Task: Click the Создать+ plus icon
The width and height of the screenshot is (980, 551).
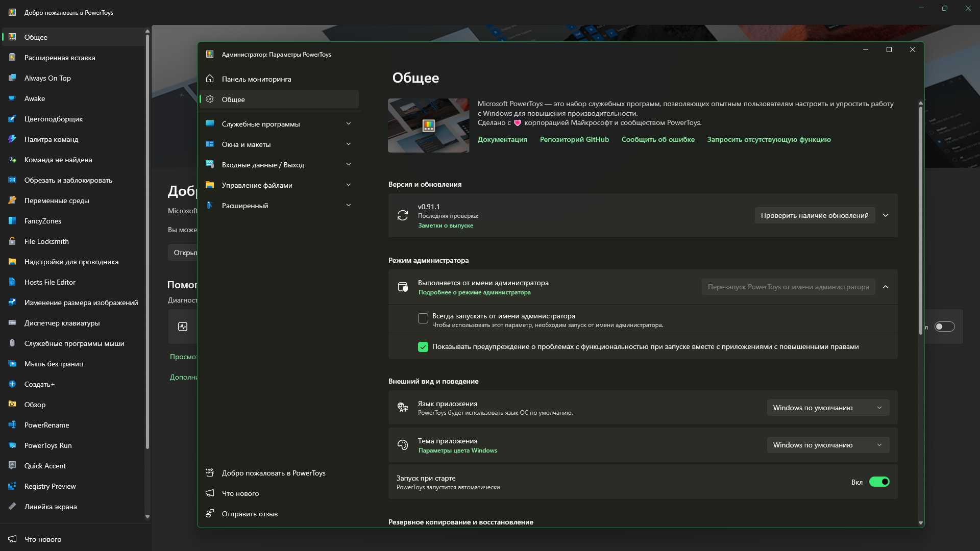Action: pyautogui.click(x=12, y=384)
